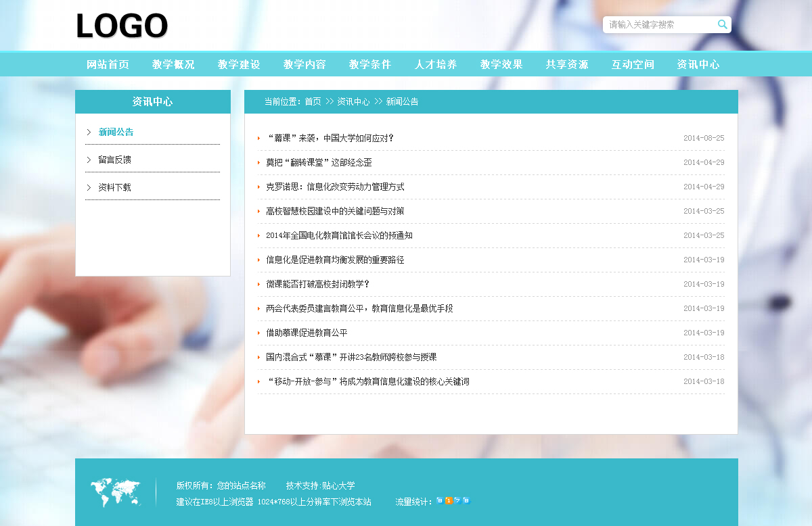The height and width of the screenshot is (526, 812).
Task: Click the 贴心大学 tech support link
Action: click(x=338, y=485)
